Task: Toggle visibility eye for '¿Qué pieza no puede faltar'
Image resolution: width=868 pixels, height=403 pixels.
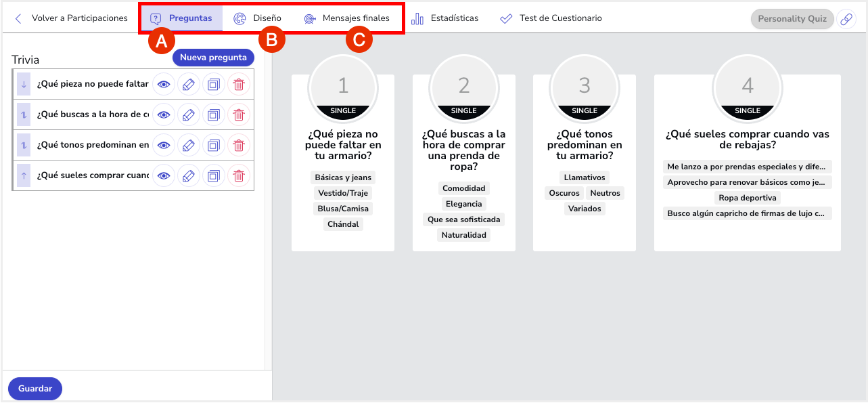Action: 163,85
